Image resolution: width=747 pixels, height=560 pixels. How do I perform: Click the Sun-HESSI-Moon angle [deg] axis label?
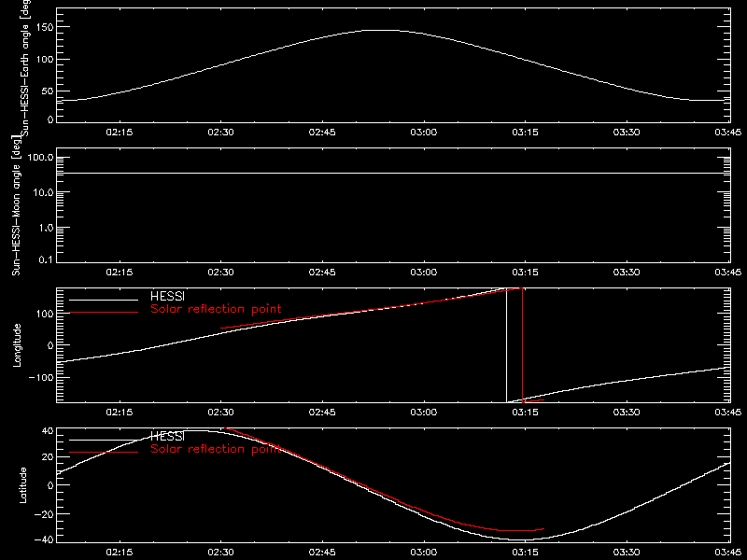coord(17,205)
